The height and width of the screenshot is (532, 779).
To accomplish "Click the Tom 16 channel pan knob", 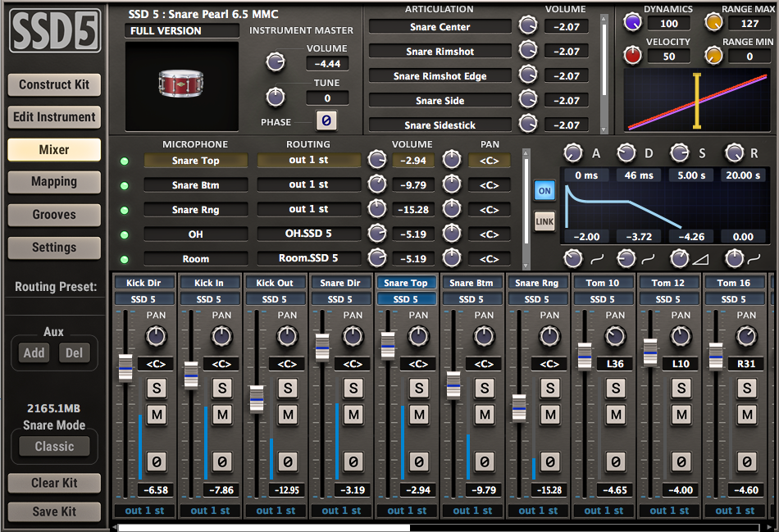I will [746, 336].
